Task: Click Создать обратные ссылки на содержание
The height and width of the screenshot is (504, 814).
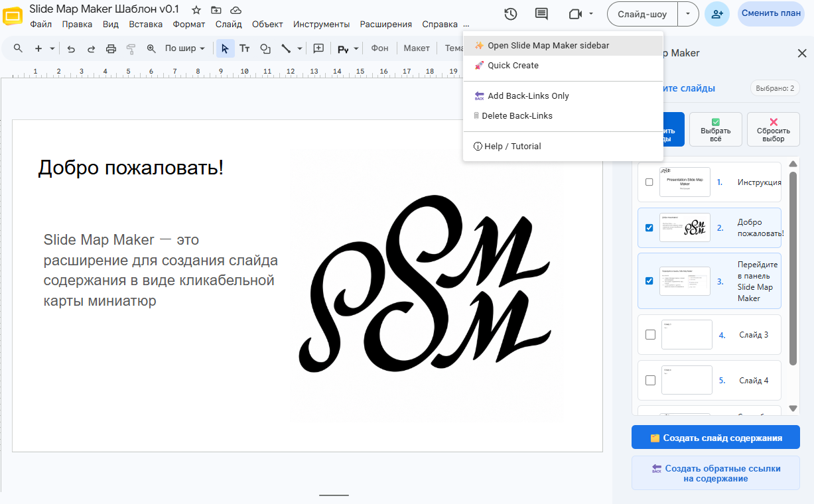Action: coord(716,473)
